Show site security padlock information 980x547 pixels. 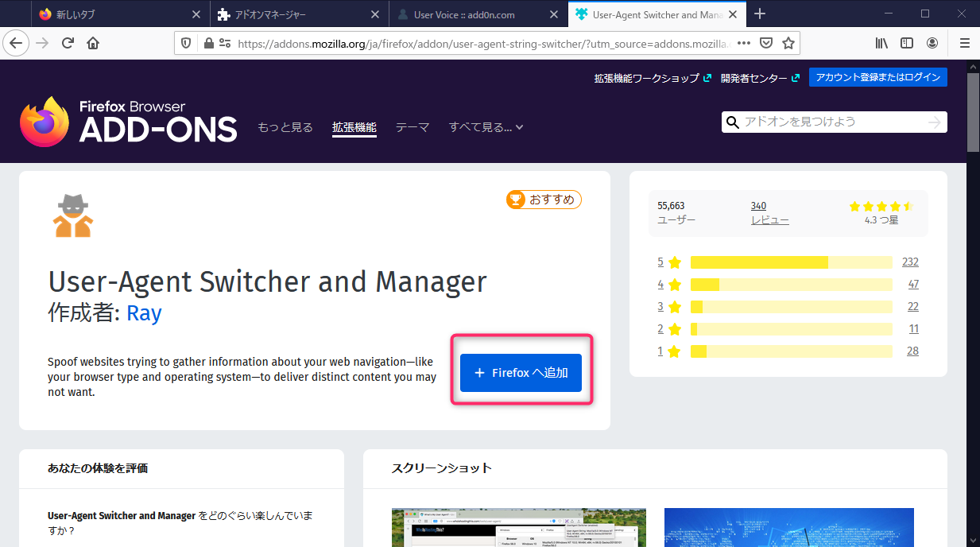click(x=209, y=43)
